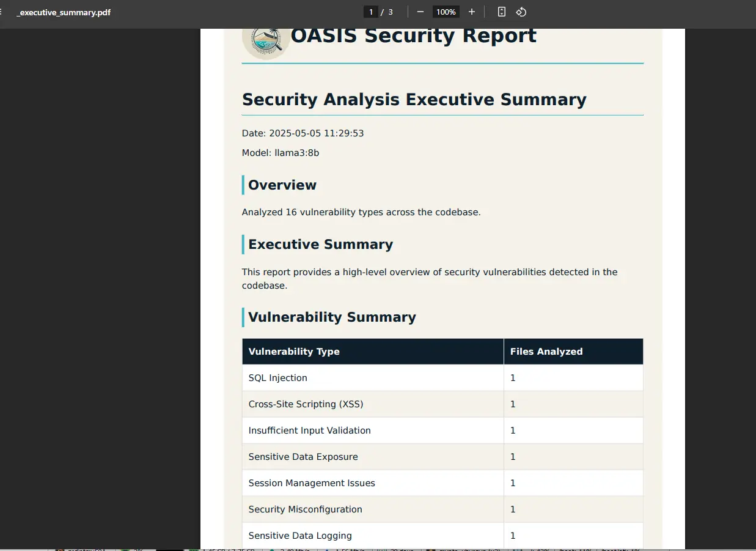This screenshot has height=551, width=756.
Task: Select the Cross-Site Scripting (XSS) cell
Action: click(x=373, y=404)
